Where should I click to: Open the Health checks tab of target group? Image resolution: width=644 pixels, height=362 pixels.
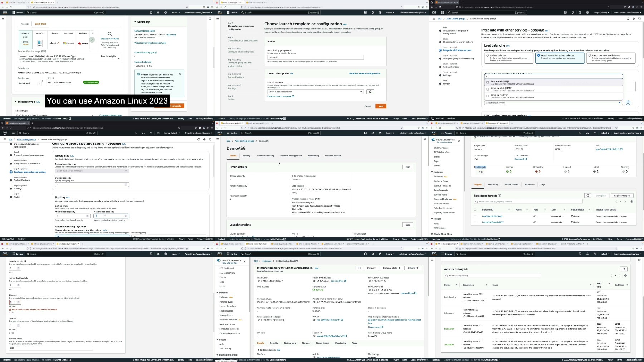[x=511, y=185]
